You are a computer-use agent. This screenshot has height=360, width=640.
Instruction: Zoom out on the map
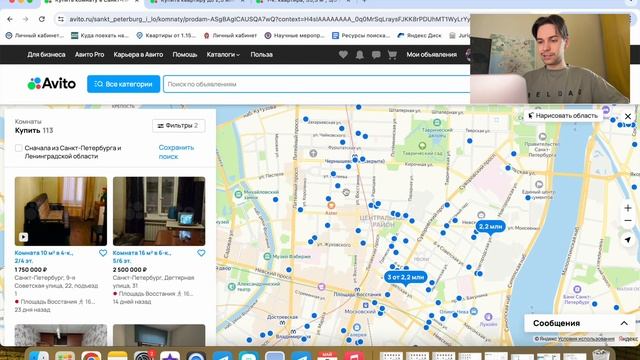point(628,221)
